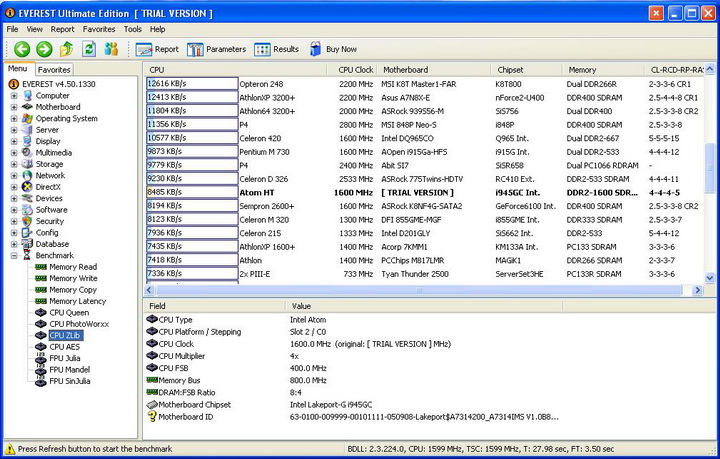Viewport: 720px width, 459px height.
Task: Open the Report menu
Action: (x=62, y=29)
